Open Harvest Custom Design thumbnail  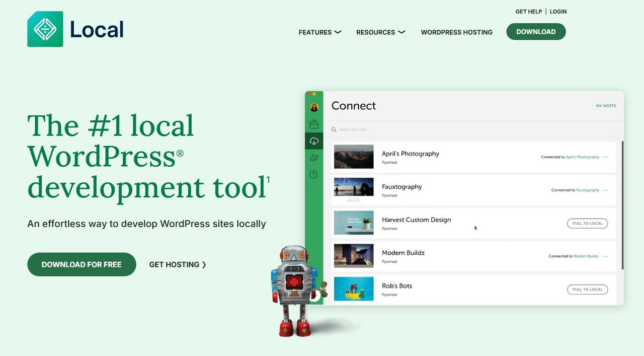(x=354, y=223)
